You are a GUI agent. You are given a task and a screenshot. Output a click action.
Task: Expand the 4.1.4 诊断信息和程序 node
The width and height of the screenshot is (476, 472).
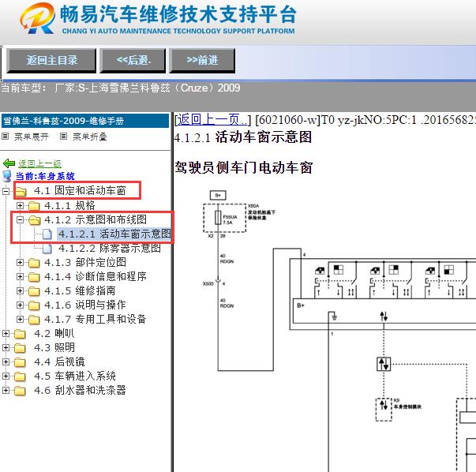[20, 276]
